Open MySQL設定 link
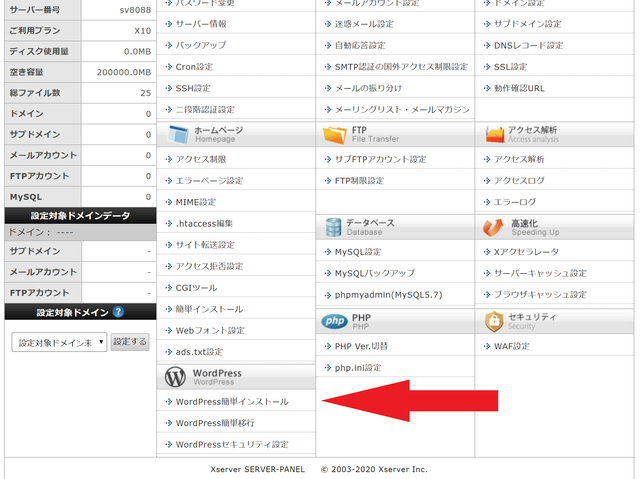Viewport: 640px width, 479px height. coord(358,252)
